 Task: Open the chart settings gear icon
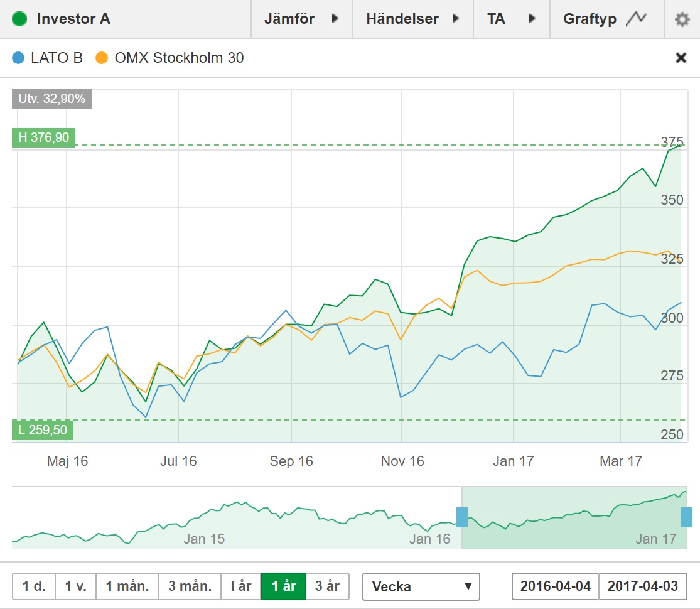682,19
